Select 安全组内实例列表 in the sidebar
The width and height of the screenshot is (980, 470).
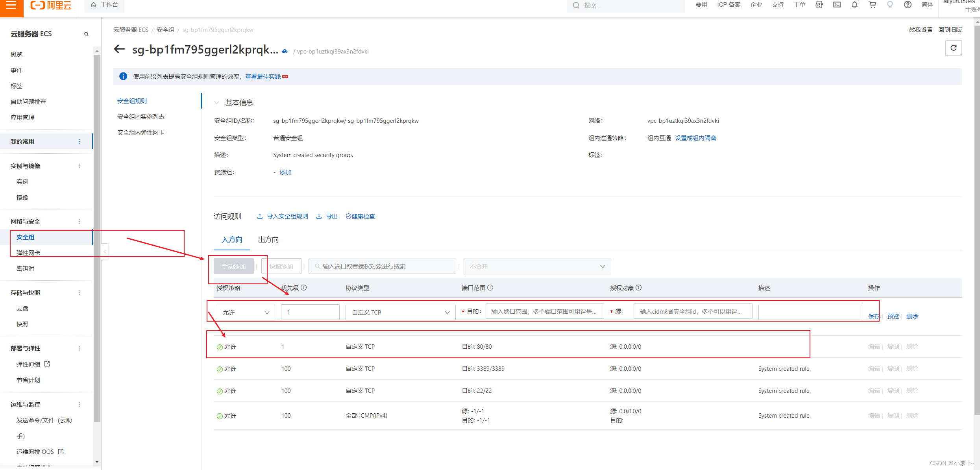point(141,116)
